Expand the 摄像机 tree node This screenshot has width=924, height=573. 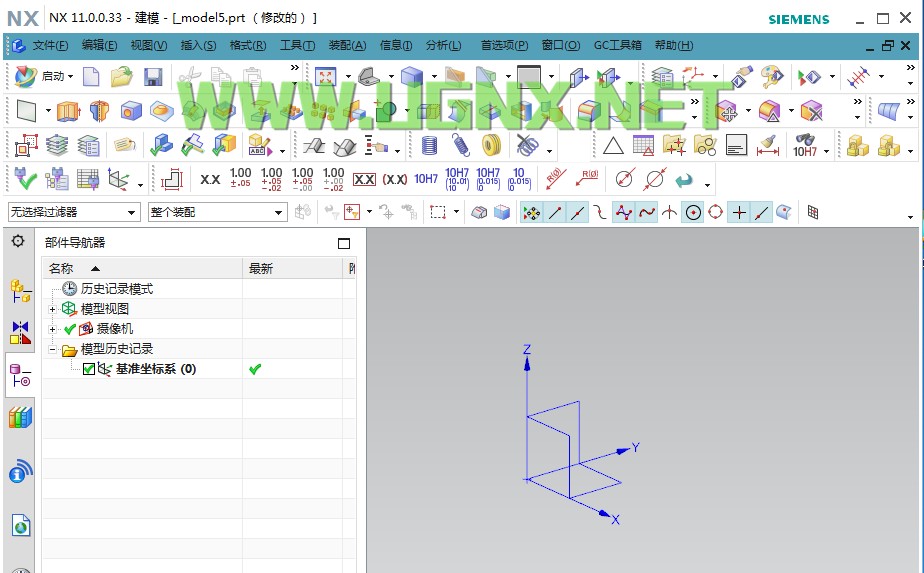tap(52, 329)
